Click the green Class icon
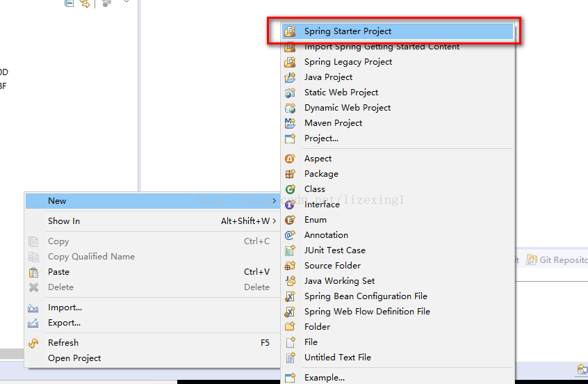Viewport: 588px width, 384px height. click(290, 189)
